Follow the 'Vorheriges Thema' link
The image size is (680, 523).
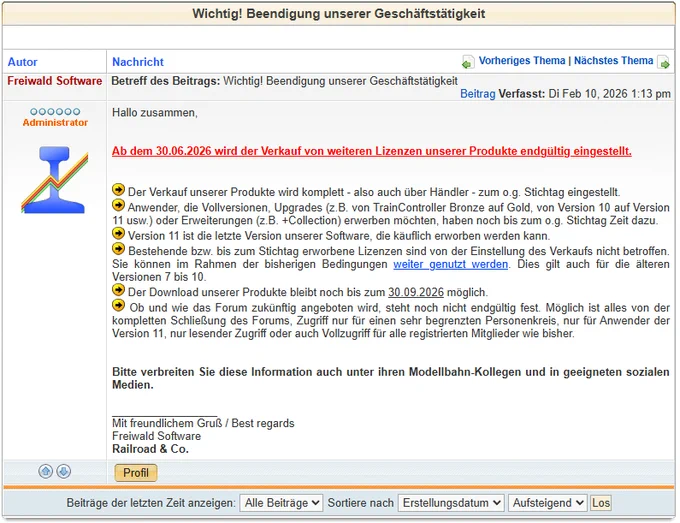tap(522, 61)
